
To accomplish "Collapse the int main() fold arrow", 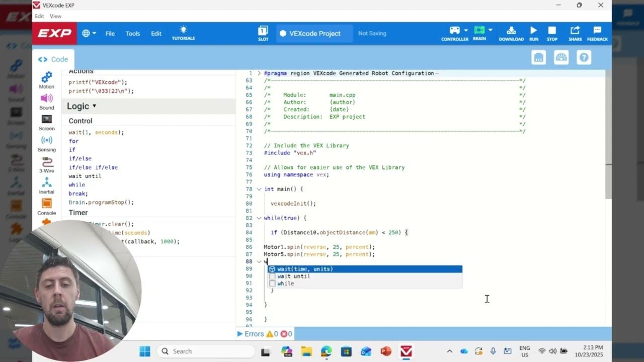I will pyautogui.click(x=259, y=189).
